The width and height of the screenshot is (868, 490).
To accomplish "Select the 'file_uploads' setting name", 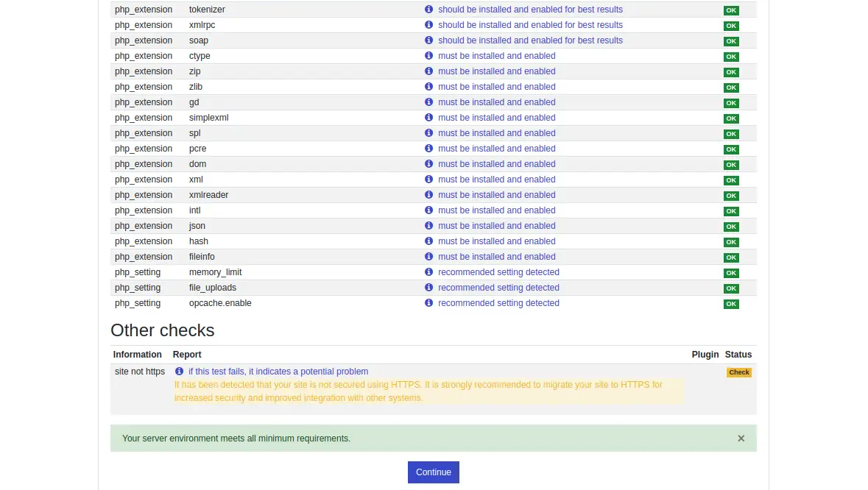I will click(x=213, y=288).
